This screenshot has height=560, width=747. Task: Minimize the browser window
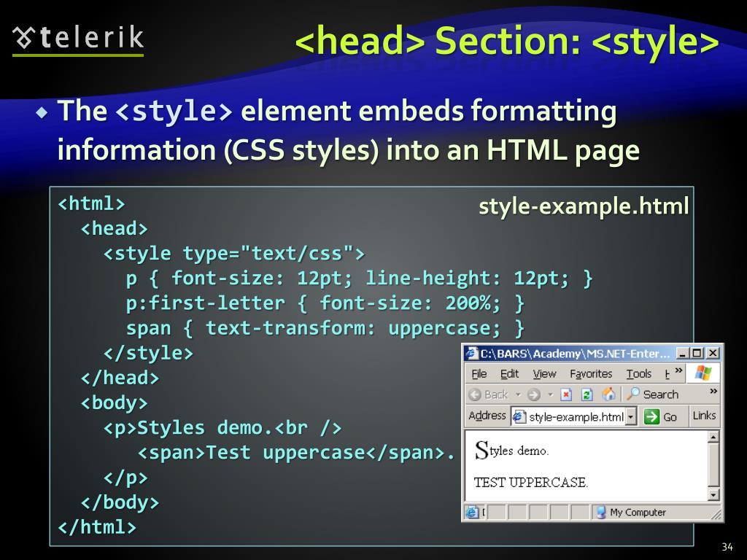point(683,353)
